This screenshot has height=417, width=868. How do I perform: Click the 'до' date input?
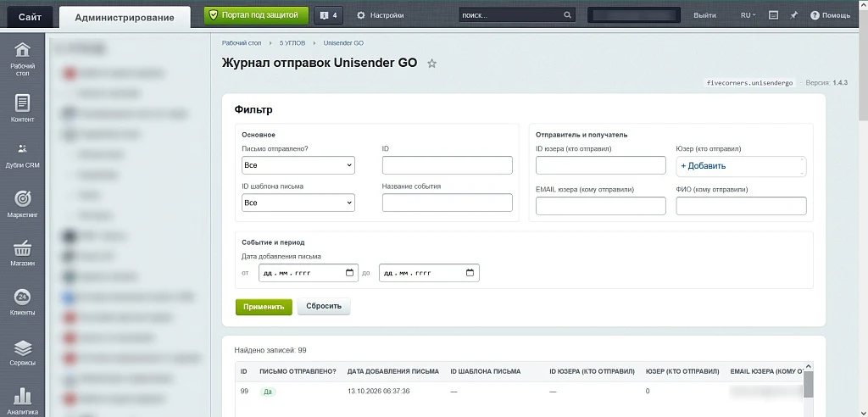coord(429,273)
